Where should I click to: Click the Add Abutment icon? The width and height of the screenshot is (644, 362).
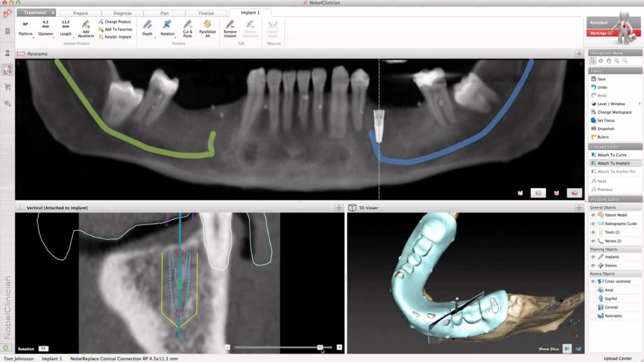[86, 25]
